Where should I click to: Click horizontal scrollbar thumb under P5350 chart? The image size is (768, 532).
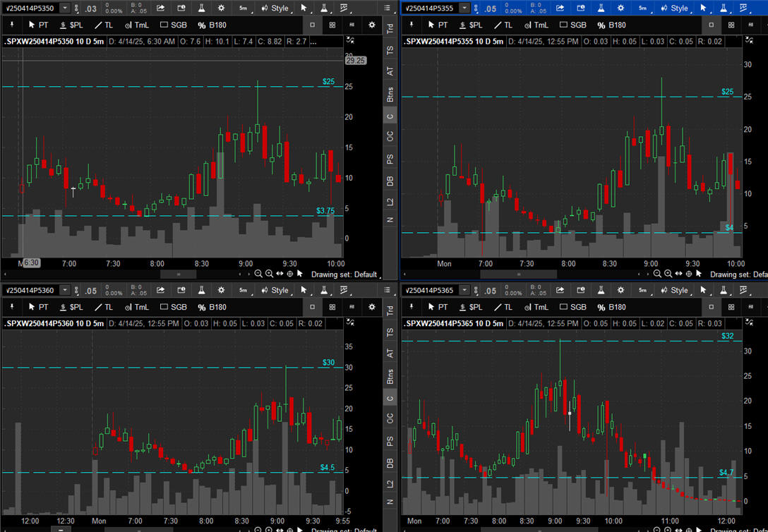coord(179,274)
